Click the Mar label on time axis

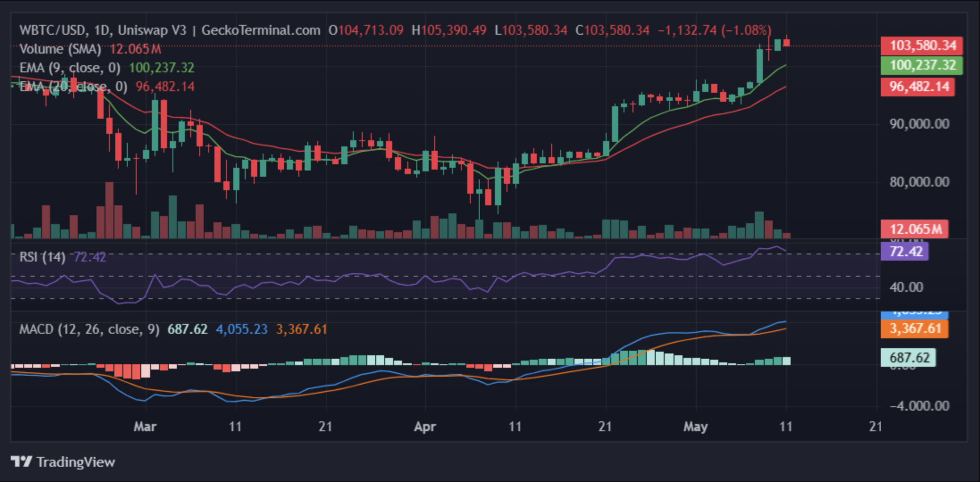[145, 427]
